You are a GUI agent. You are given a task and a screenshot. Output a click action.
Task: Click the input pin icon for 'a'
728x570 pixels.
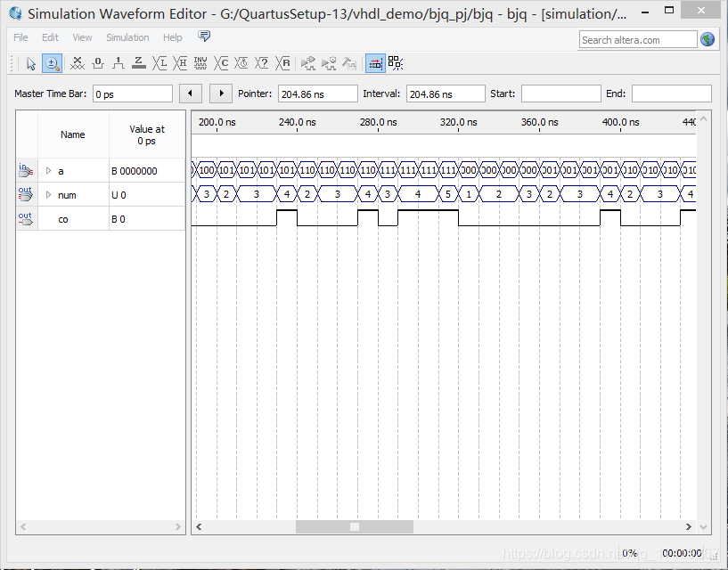pos(26,170)
